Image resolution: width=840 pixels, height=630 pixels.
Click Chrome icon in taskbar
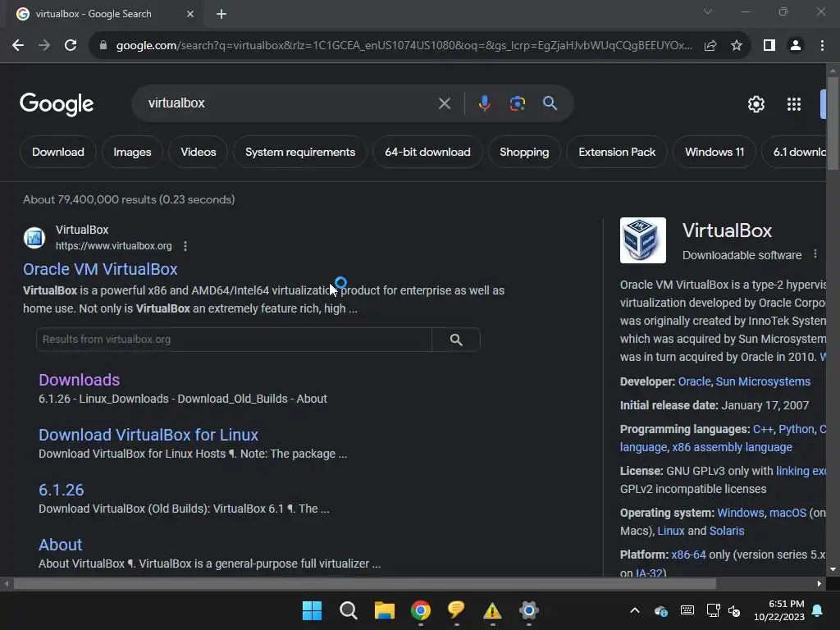coord(421,610)
